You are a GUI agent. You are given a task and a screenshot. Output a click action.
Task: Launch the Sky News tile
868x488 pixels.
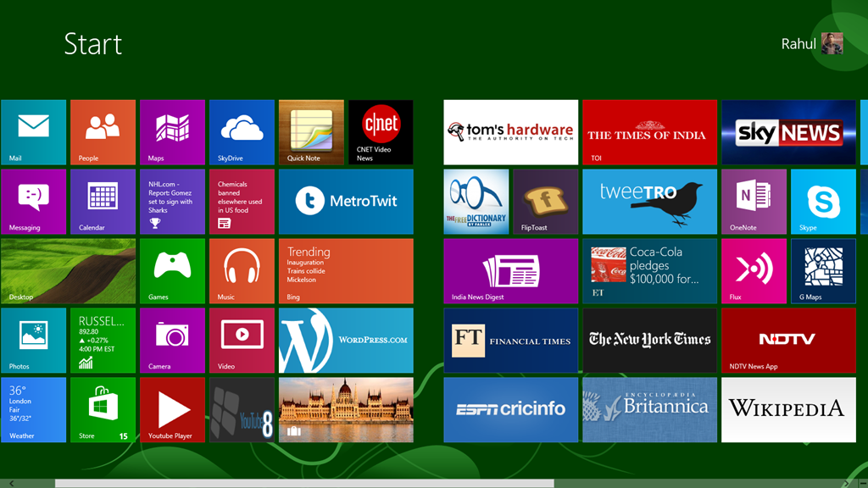789,132
